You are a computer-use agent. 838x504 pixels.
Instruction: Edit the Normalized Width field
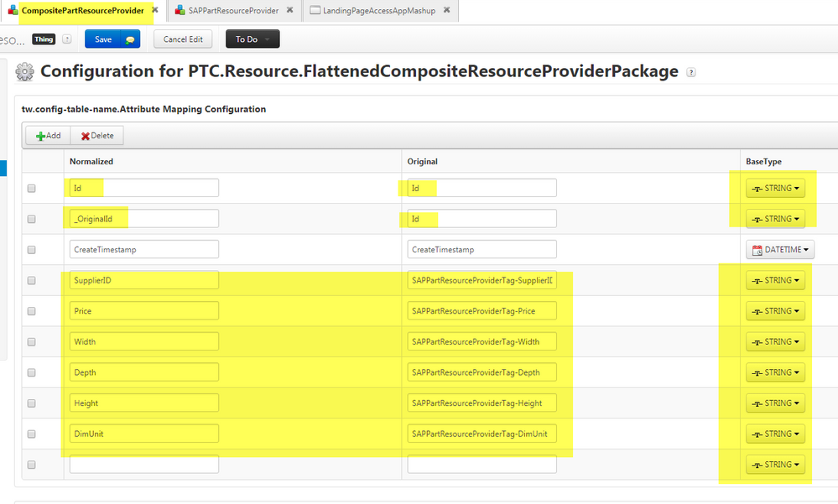[143, 341]
